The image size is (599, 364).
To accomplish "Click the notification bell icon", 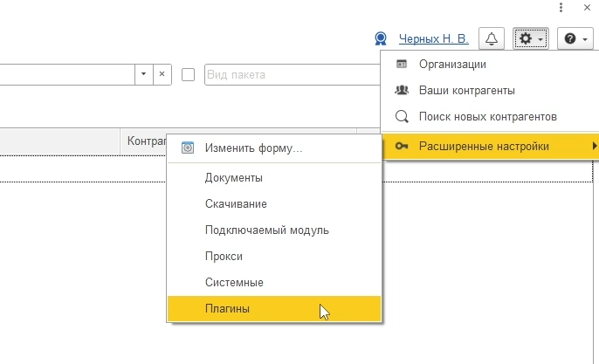I will pos(492,38).
